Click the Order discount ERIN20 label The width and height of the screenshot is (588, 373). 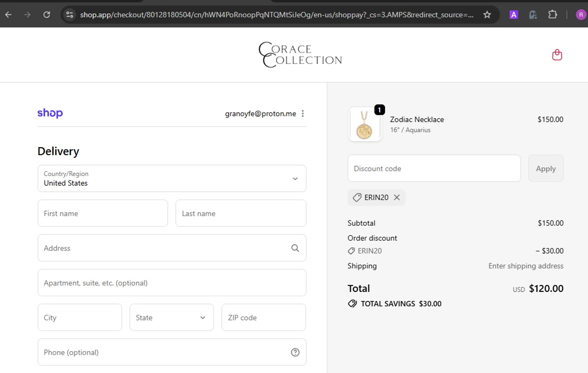(x=370, y=251)
